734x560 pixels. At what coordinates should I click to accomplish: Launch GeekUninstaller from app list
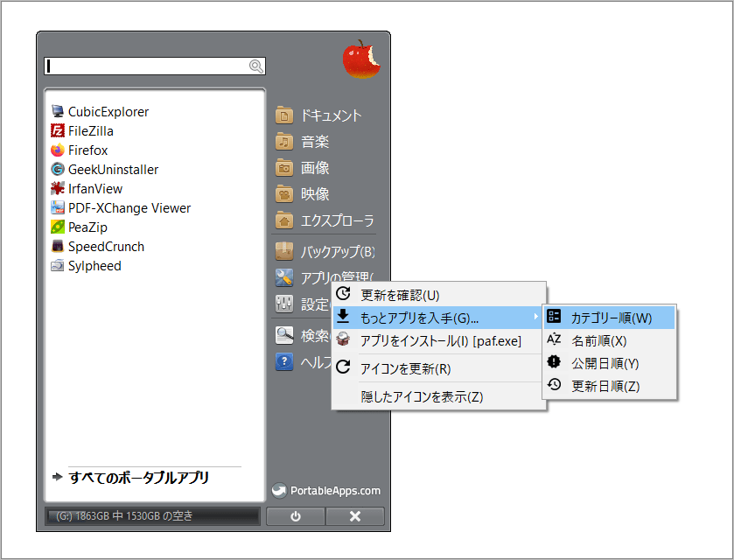click(113, 169)
